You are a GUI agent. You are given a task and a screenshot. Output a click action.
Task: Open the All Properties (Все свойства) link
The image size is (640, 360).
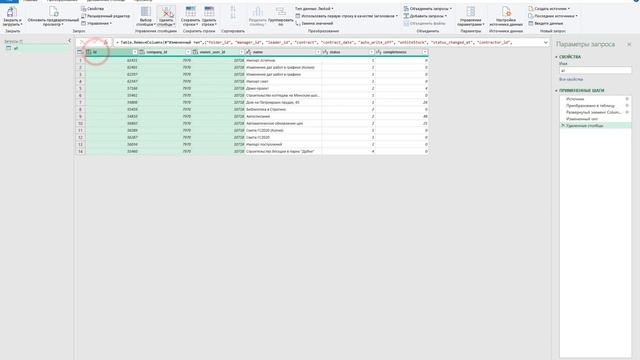(571, 79)
